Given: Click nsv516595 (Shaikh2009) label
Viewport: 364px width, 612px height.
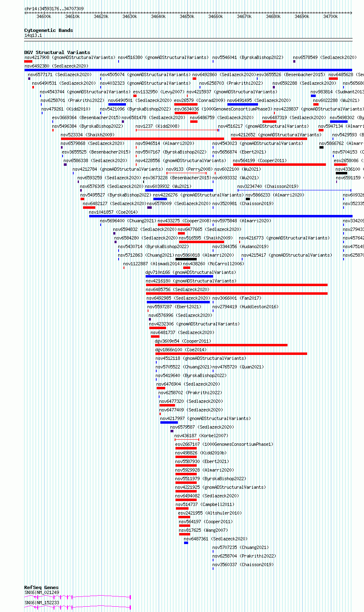Looking at the screenshot, I should click(206, 238).
